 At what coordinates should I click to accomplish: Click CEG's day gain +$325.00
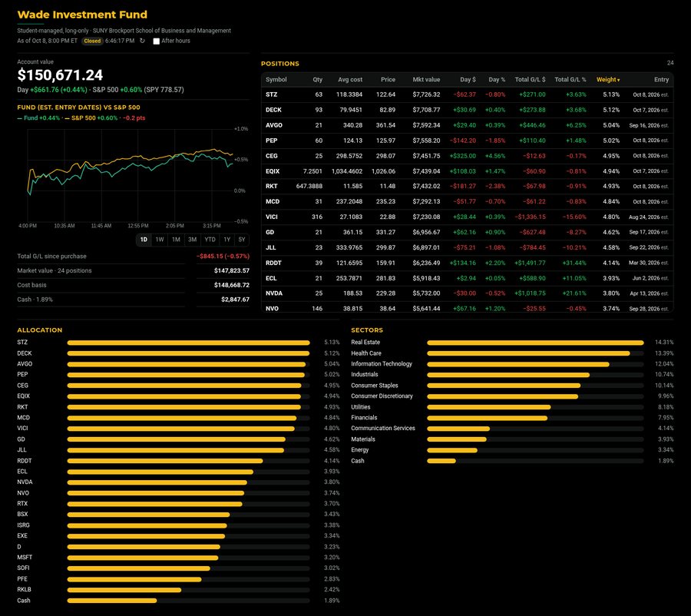[463, 156]
